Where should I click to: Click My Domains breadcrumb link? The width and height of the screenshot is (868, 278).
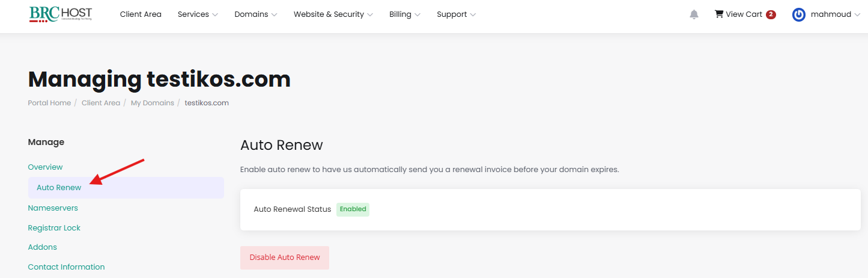click(152, 103)
